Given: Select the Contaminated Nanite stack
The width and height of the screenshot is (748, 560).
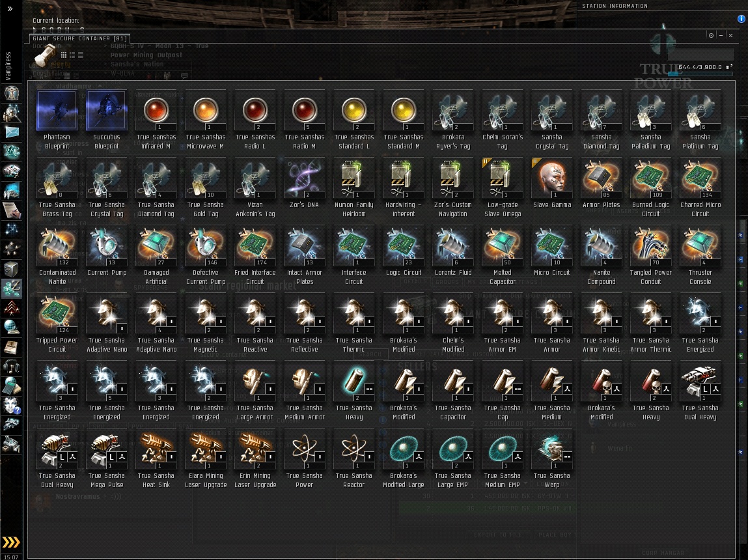Looking at the screenshot, I should (57, 256).
